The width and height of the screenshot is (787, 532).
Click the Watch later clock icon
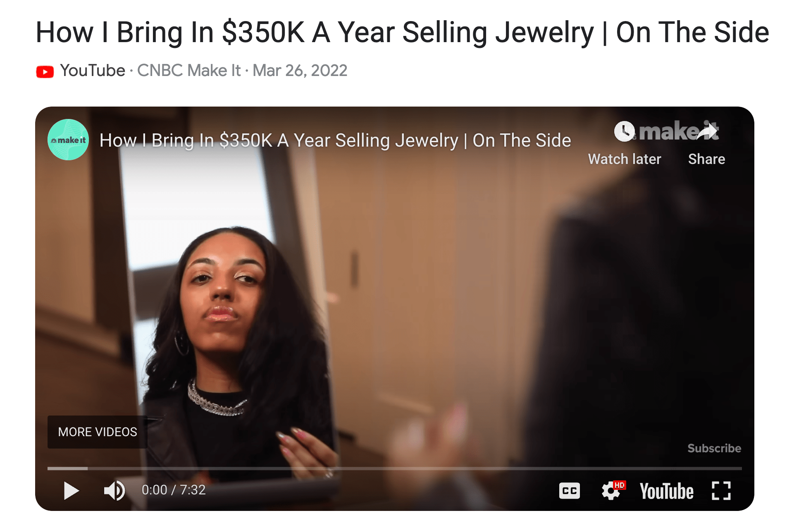tap(624, 131)
